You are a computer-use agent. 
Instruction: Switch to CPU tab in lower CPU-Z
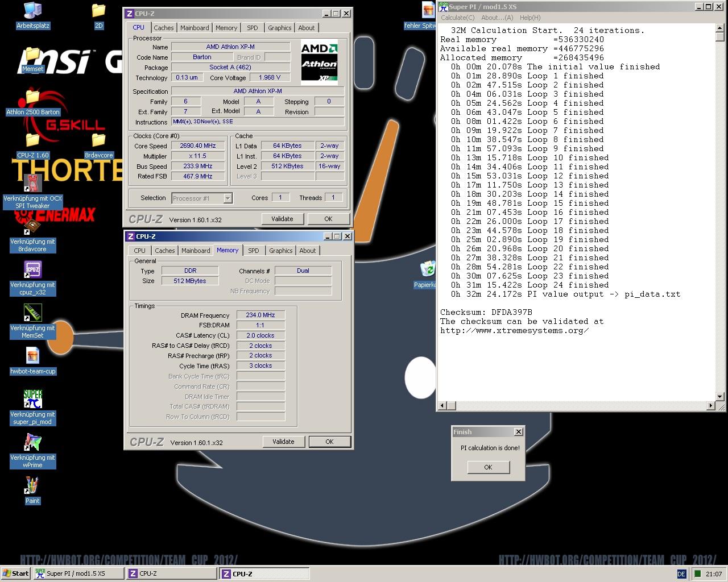pos(140,251)
